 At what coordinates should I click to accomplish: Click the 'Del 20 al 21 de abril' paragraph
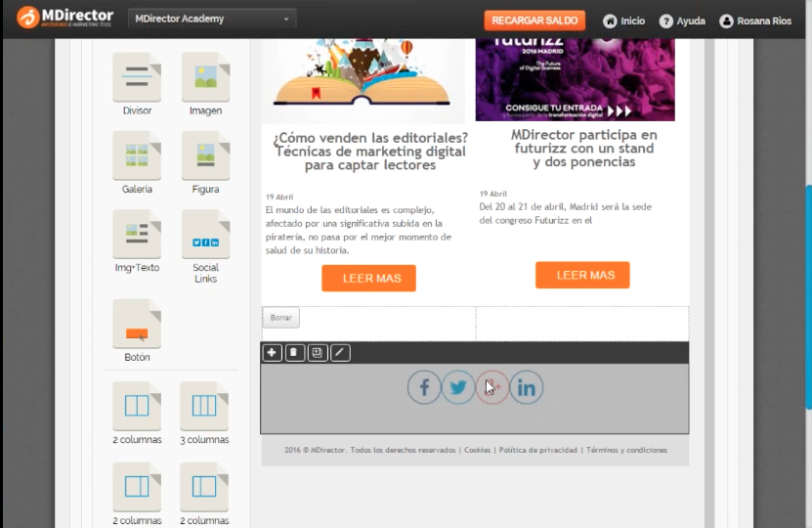(566, 213)
